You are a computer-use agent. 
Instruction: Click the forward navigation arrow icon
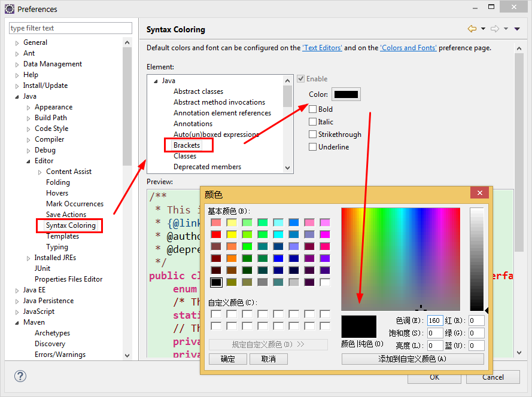pyautogui.click(x=495, y=29)
